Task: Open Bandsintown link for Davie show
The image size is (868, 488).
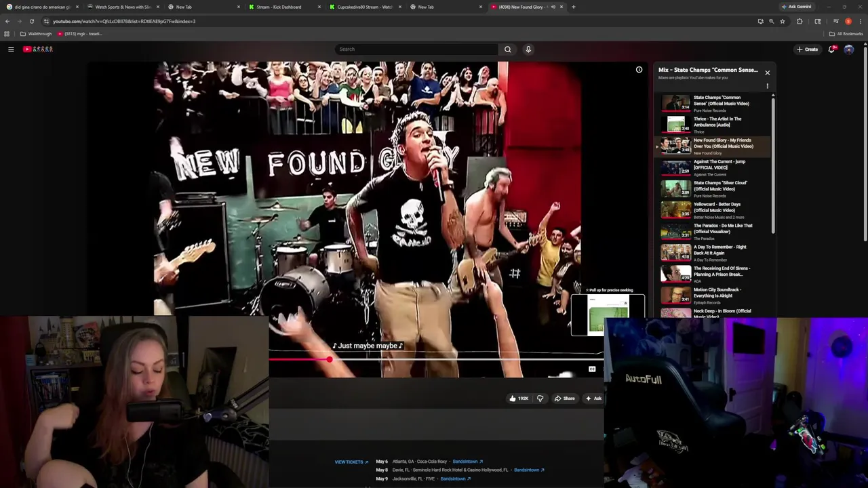Action: coord(529,470)
